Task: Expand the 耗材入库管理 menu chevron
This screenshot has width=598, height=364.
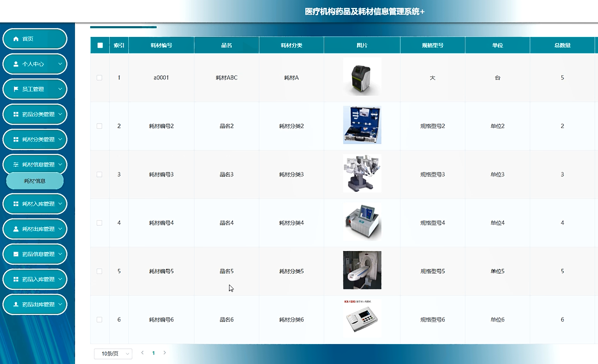Action: click(x=60, y=204)
